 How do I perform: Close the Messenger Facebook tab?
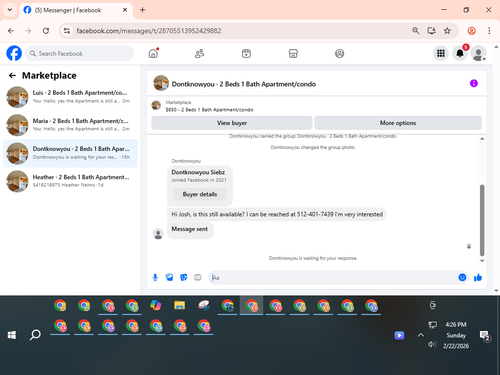pos(125,10)
